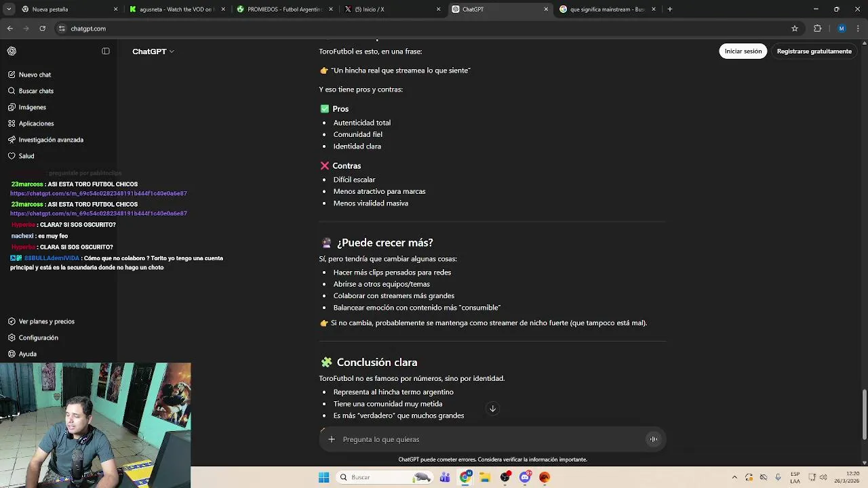Go back with the browser back arrow
868x488 pixels.
point(9,28)
